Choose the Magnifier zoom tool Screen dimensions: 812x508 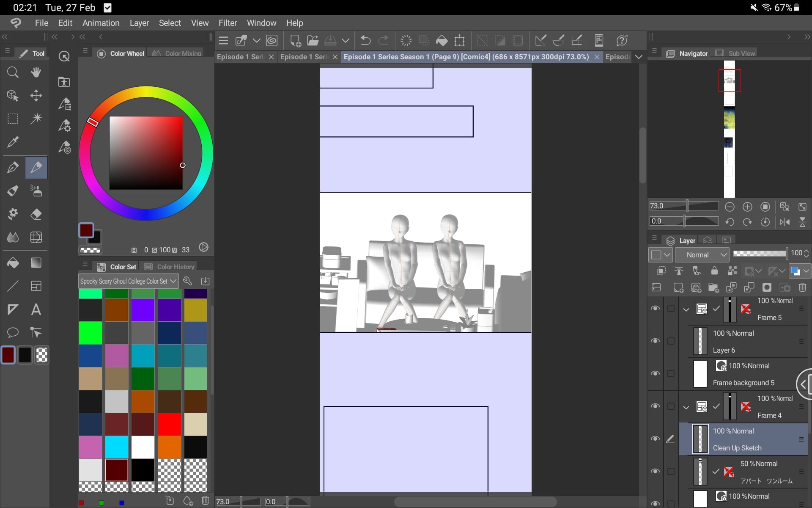tap(13, 72)
